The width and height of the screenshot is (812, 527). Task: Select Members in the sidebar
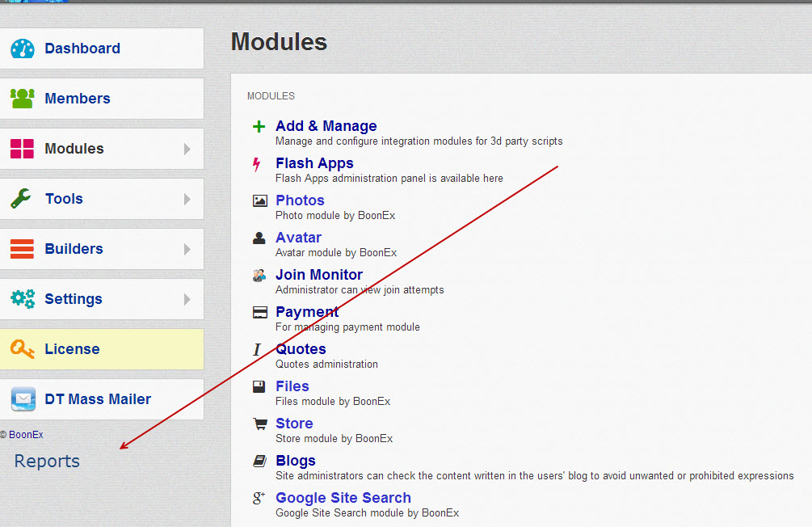point(78,99)
